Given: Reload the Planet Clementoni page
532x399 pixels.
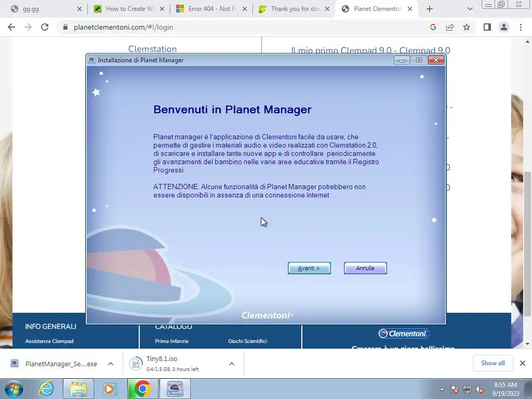Looking at the screenshot, I should [x=45, y=27].
